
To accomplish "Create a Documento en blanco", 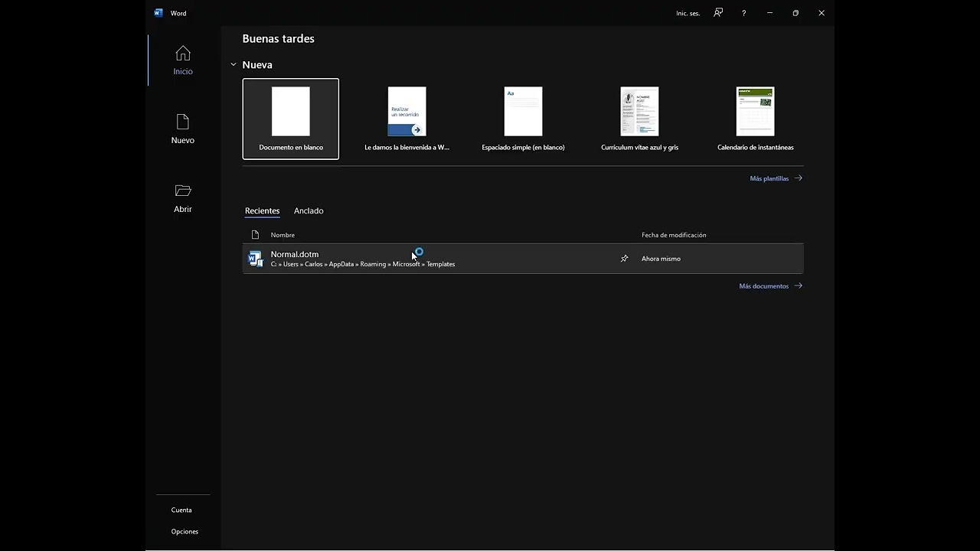I will [291, 119].
